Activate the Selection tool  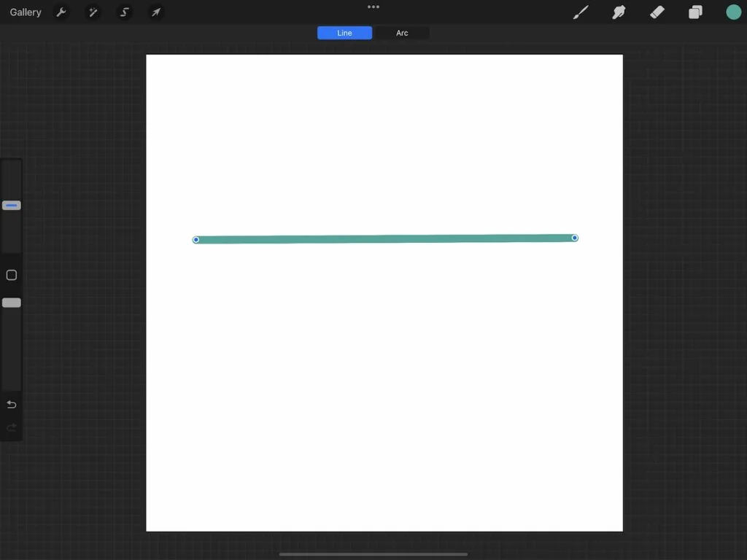(x=124, y=12)
